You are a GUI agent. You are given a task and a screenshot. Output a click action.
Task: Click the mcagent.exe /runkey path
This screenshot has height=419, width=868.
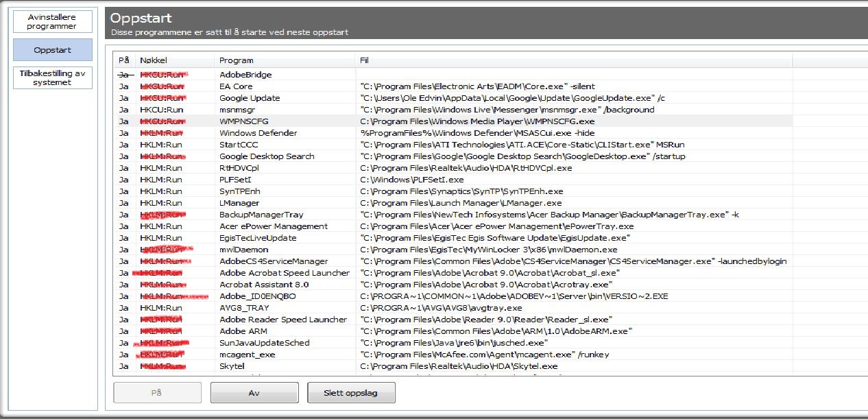(x=484, y=355)
